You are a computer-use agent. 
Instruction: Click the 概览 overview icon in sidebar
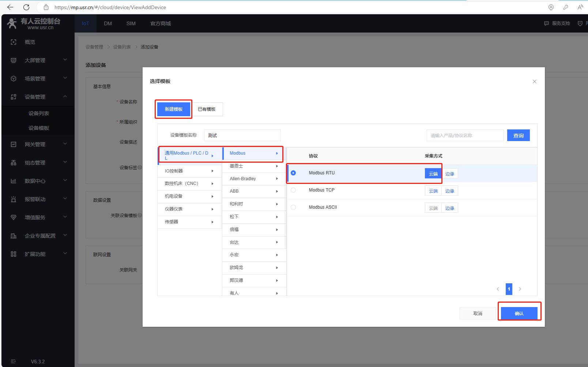click(14, 42)
